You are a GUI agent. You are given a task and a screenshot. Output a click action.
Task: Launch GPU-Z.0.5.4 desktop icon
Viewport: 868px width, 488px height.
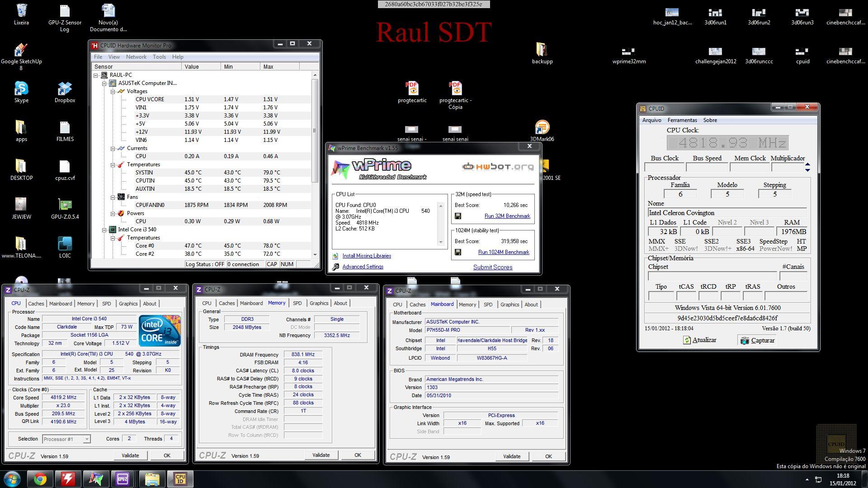pyautogui.click(x=65, y=209)
